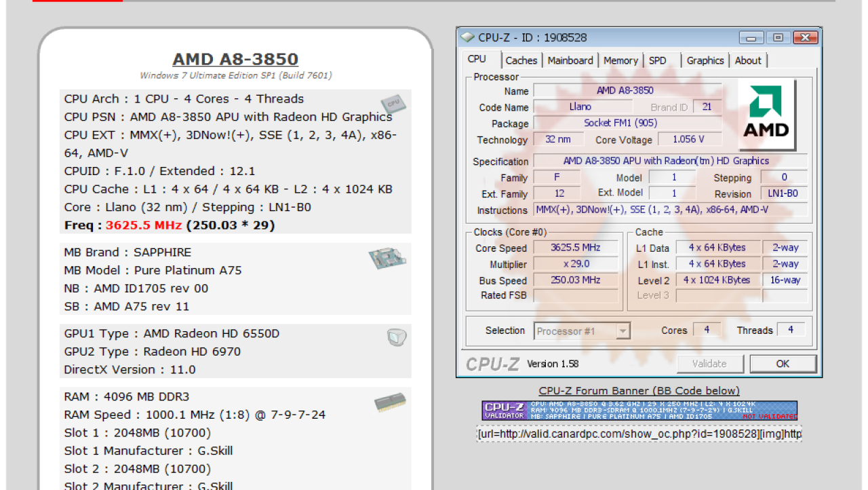868x490 pixels.
Task: Click the CPUID : F.1.0 / Extended line
Action: point(160,171)
